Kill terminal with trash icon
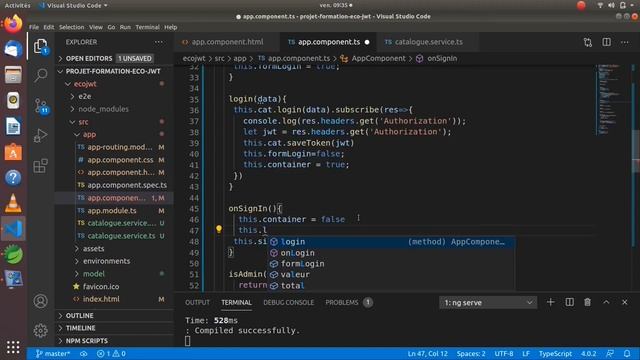The height and width of the screenshot is (360, 640). [587, 302]
